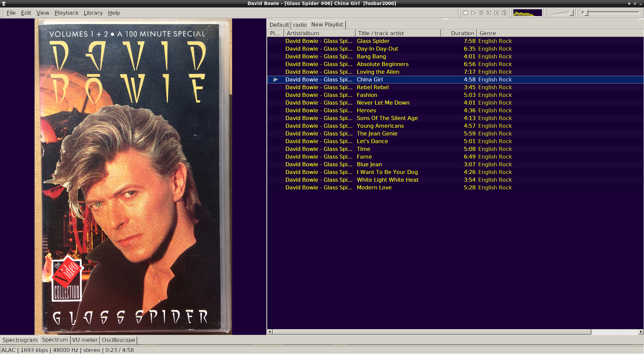The height and width of the screenshot is (354, 644).
Task: Click the Glass Spider album cover art
Action: tap(133, 177)
